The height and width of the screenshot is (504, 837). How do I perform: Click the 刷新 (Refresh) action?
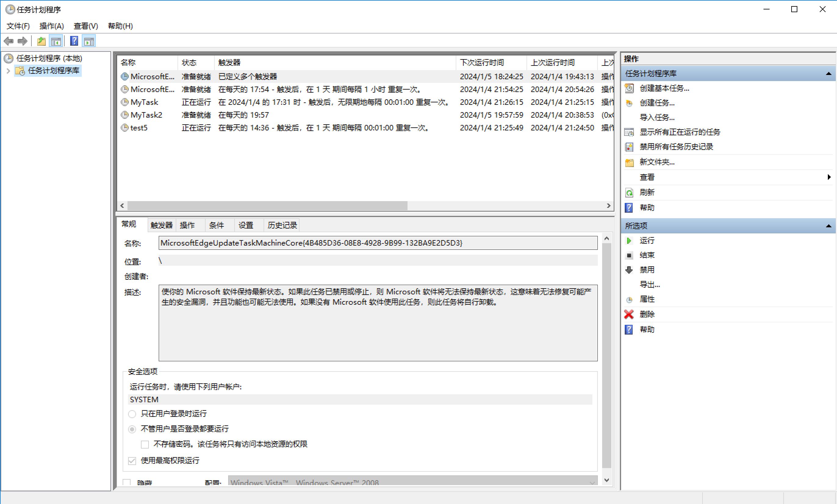click(x=646, y=193)
